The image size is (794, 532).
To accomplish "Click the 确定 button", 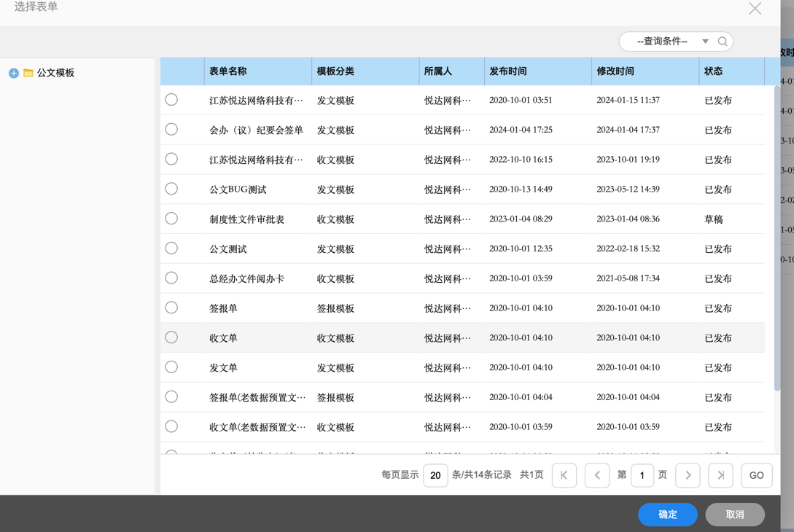I will (x=667, y=515).
